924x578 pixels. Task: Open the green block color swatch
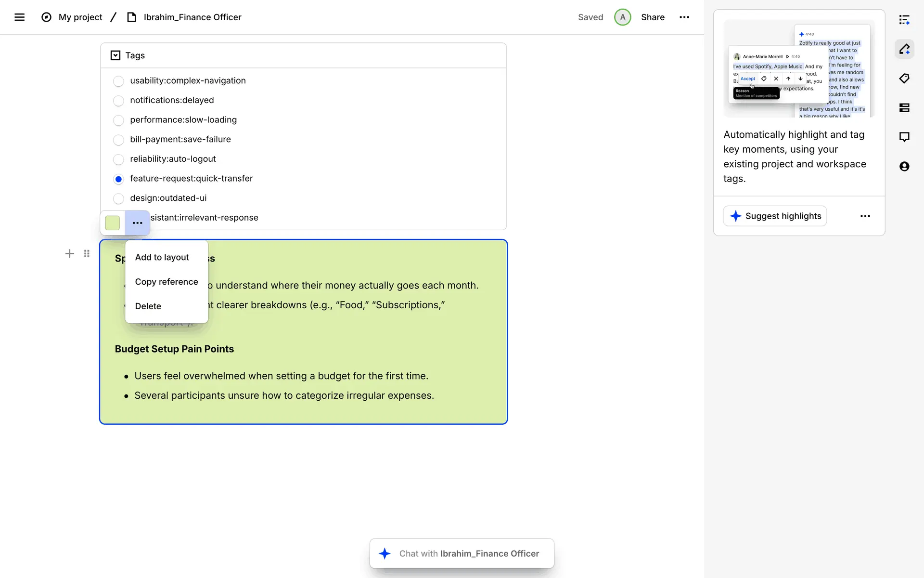[x=112, y=223]
